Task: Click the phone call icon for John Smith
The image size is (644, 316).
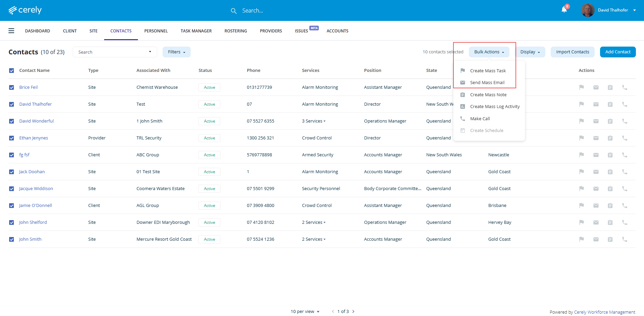Action: pyautogui.click(x=624, y=239)
